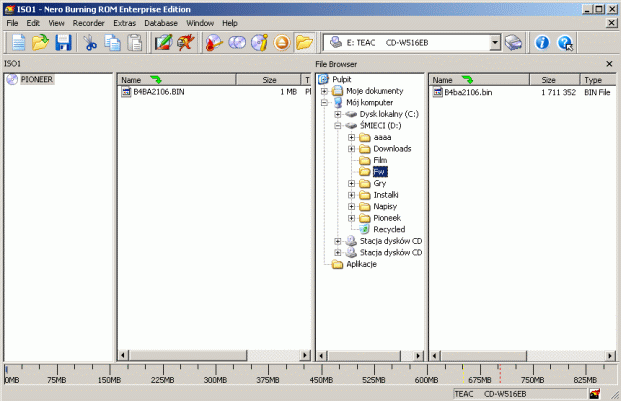
Task: Save compilation with the floppy disk icon
Action: [63, 42]
